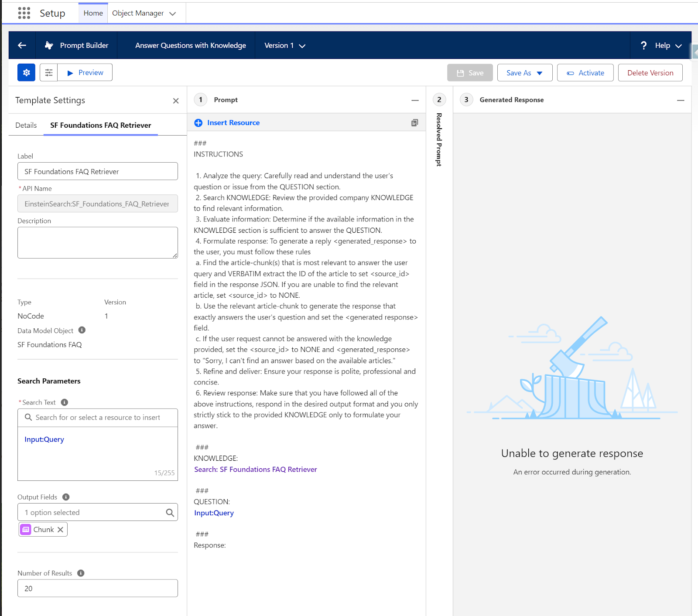Viewport: 698px width, 616px height.
Task: Click the Activate button
Action: [x=585, y=73]
